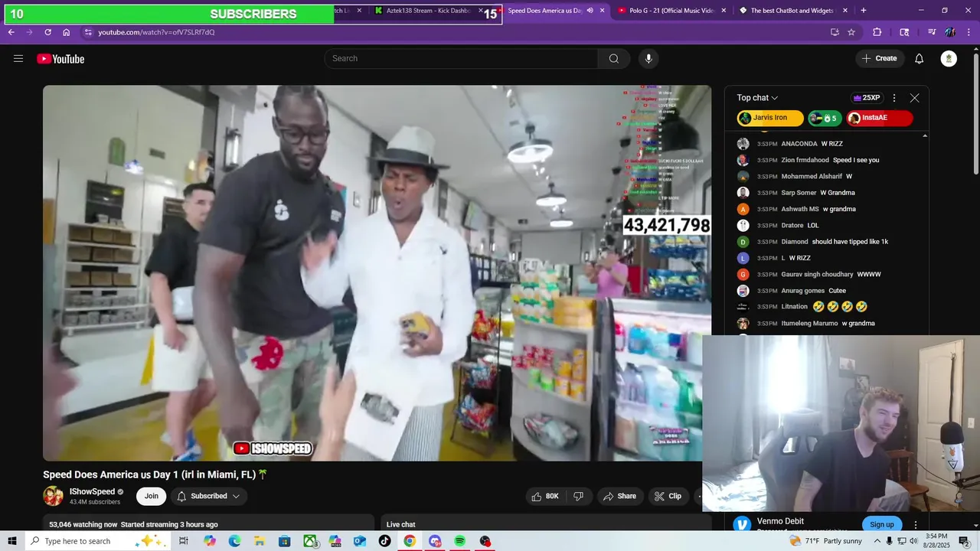Switch to The best ChatBot and Widgets tab

pyautogui.click(x=792, y=11)
